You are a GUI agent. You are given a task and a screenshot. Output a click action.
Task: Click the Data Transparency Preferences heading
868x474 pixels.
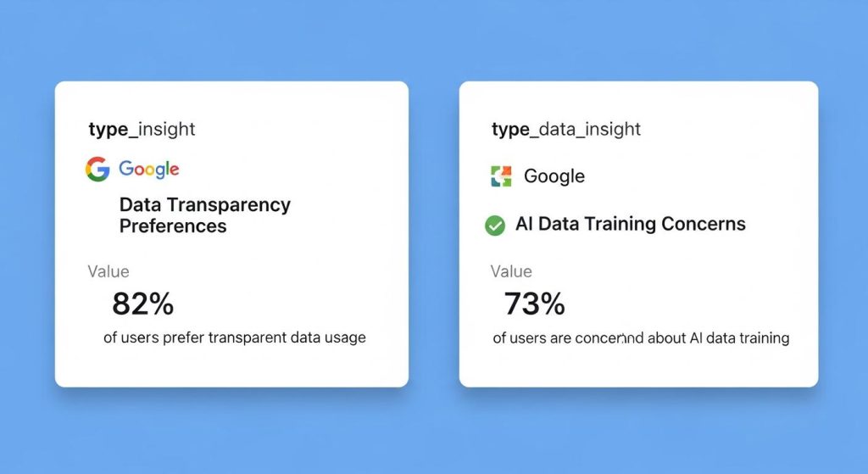pos(204,215)
